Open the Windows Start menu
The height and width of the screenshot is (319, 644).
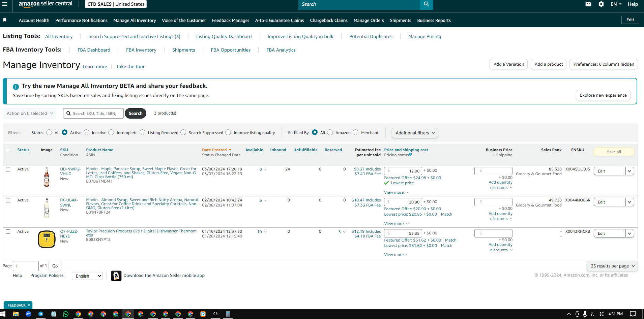click(x=3, y=314)
